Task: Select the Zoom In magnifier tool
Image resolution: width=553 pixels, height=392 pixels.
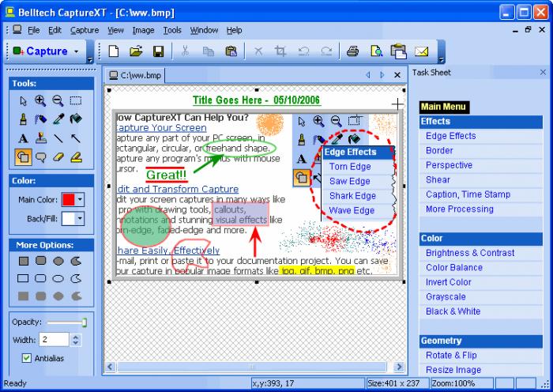Action: coord(40,101)
